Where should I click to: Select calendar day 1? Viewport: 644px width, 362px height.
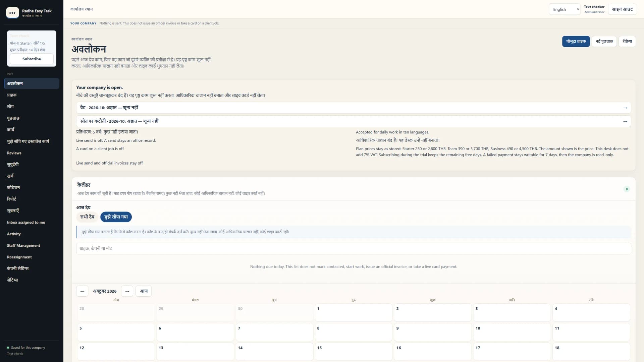pyautogui.click(x=354, y=312)
